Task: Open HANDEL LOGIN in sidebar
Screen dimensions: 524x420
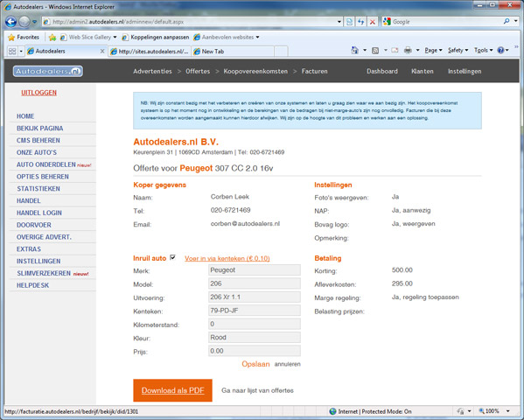Action: (x=39, y=213)
